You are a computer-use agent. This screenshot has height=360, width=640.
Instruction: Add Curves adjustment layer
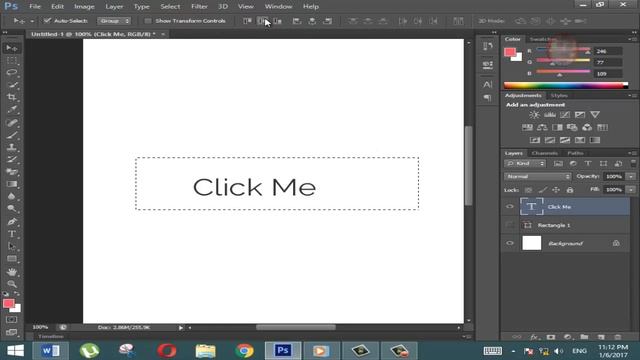[564, 115]
